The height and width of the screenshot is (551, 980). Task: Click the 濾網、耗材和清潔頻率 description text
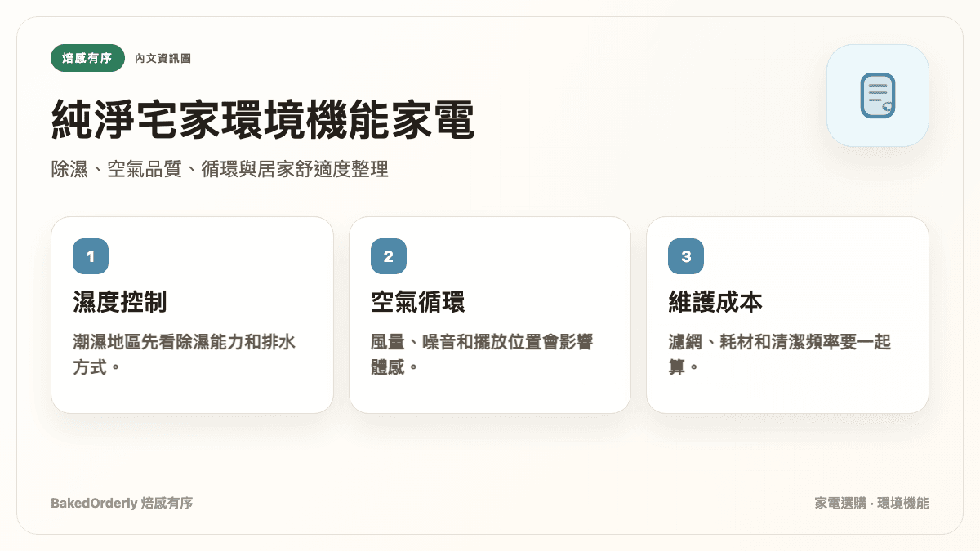779,353
